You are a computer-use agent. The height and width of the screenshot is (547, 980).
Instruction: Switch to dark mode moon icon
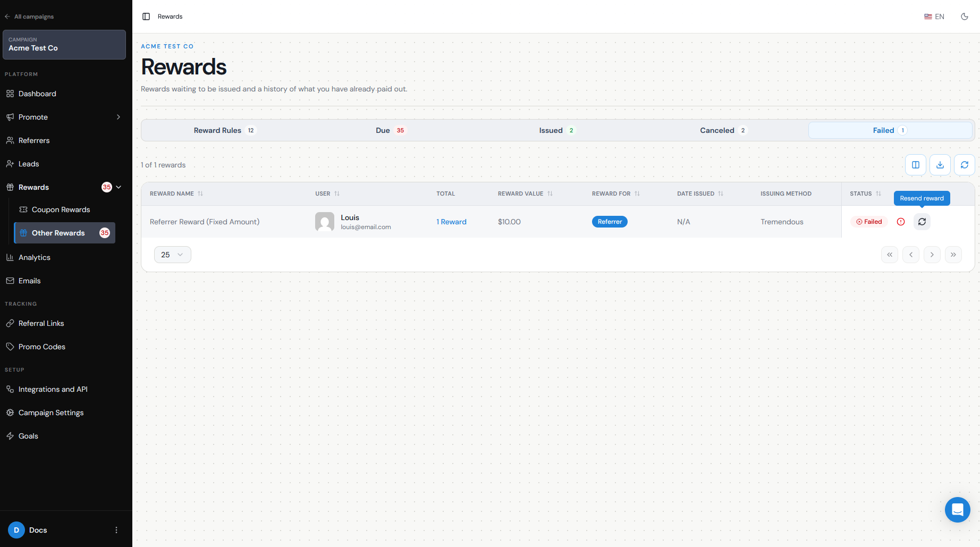(965, 16)
